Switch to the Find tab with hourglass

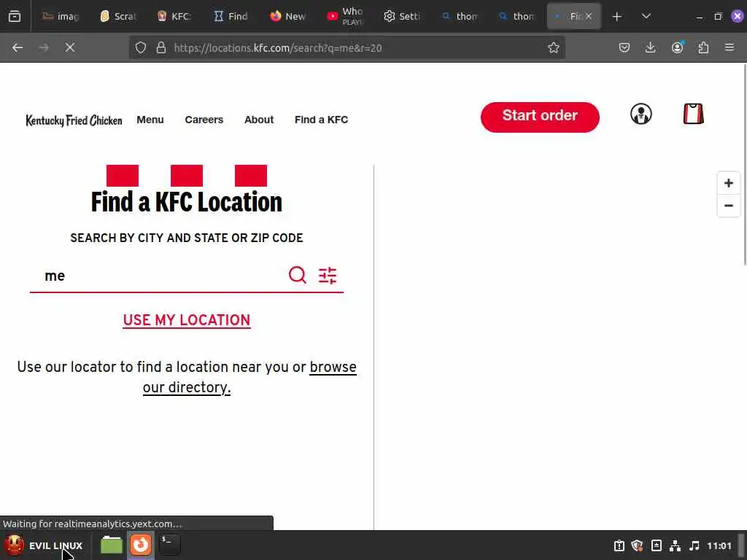pyautogui.click(x=231, y=17)
